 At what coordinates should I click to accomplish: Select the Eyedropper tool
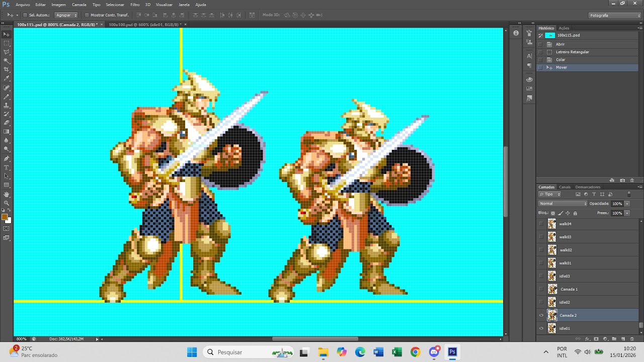tap(7, 78)
